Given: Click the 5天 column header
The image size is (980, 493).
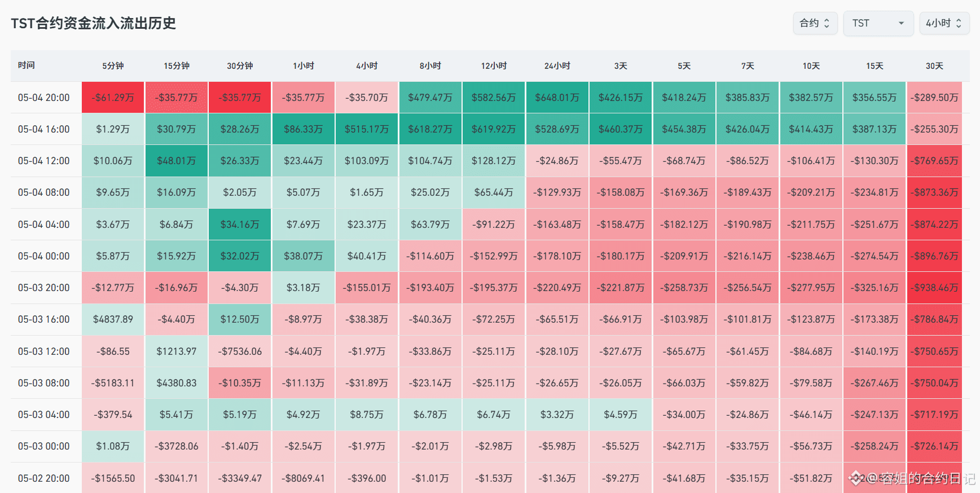Looking at the screenshot, I should point(684,66).
